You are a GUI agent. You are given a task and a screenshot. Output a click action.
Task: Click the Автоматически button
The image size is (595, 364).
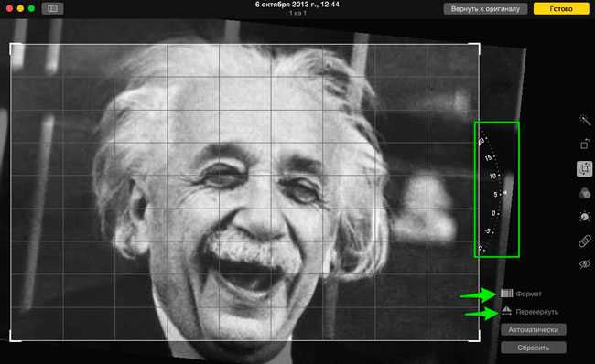[x=533, y=329]
